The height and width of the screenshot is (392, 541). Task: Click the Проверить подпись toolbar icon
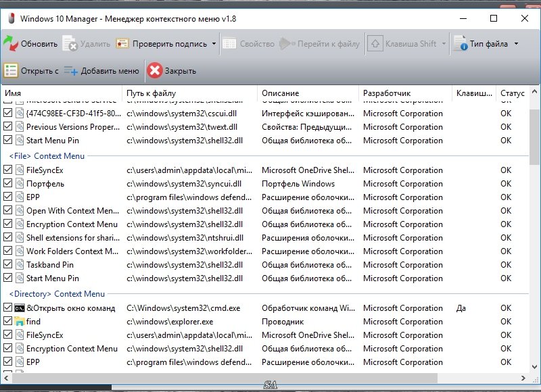click(x=122, y=44)
